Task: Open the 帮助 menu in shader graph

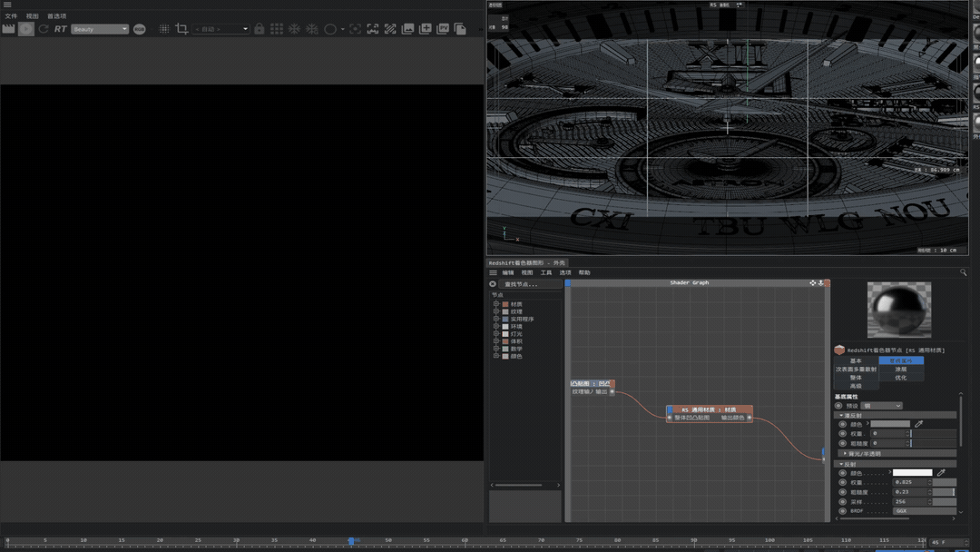Action: (x=584, y=272)
